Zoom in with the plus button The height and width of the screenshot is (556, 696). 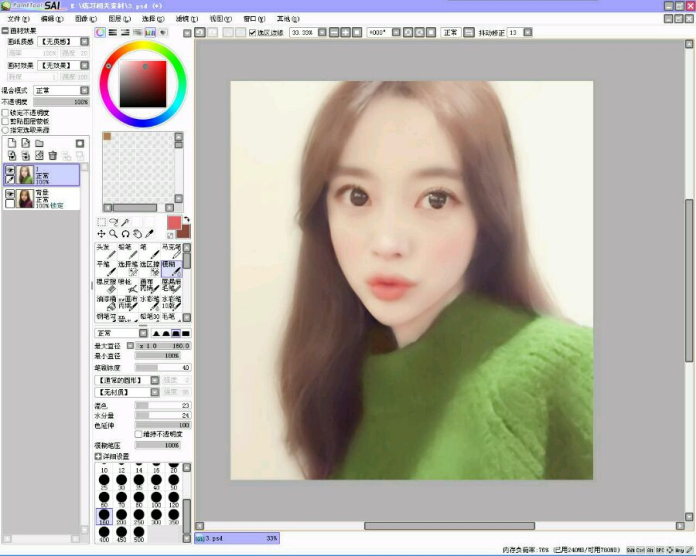coord(345,32)
